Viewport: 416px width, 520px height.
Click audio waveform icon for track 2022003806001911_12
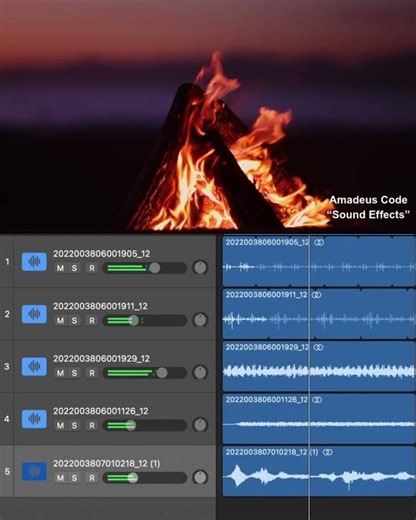(x=34, y=314)
